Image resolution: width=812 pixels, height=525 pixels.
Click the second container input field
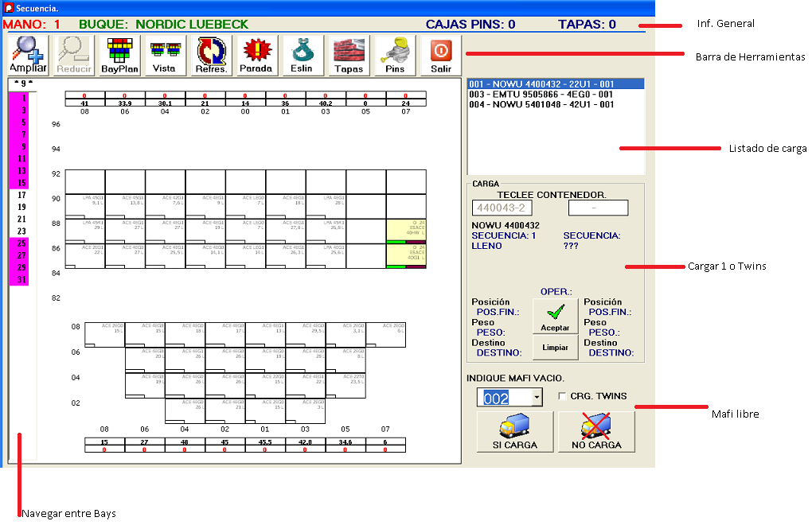click(598, 208)
